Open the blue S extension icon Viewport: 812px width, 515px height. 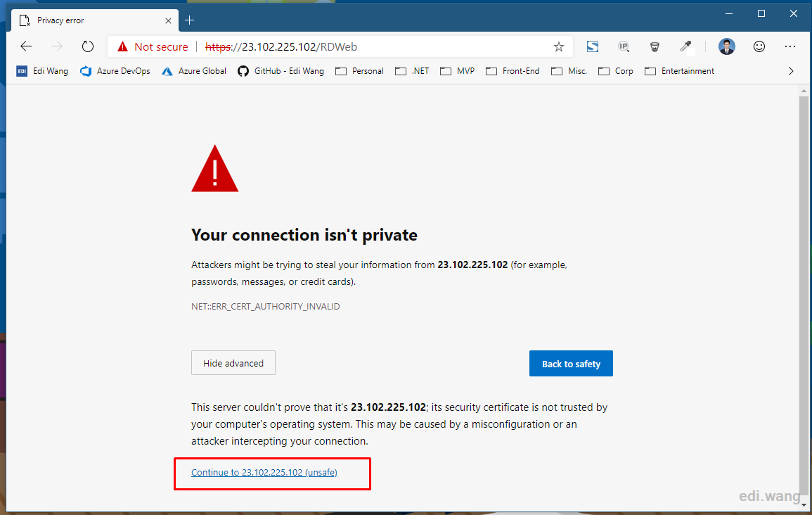pyautogui.click(x=593, y=46)
